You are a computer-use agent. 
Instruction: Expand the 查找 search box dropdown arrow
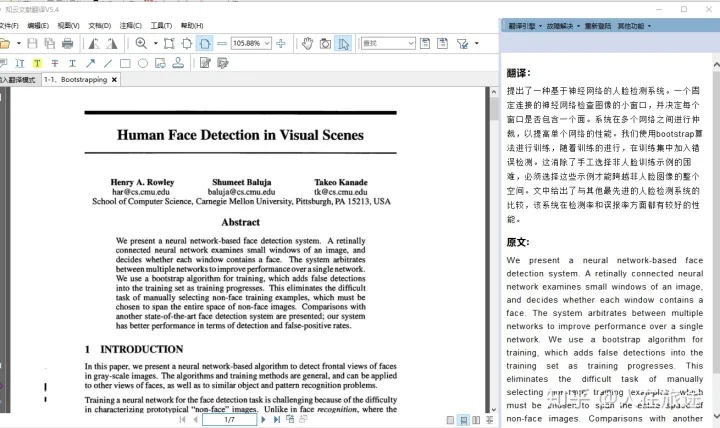pyautogui.click(x=411, y=44)
